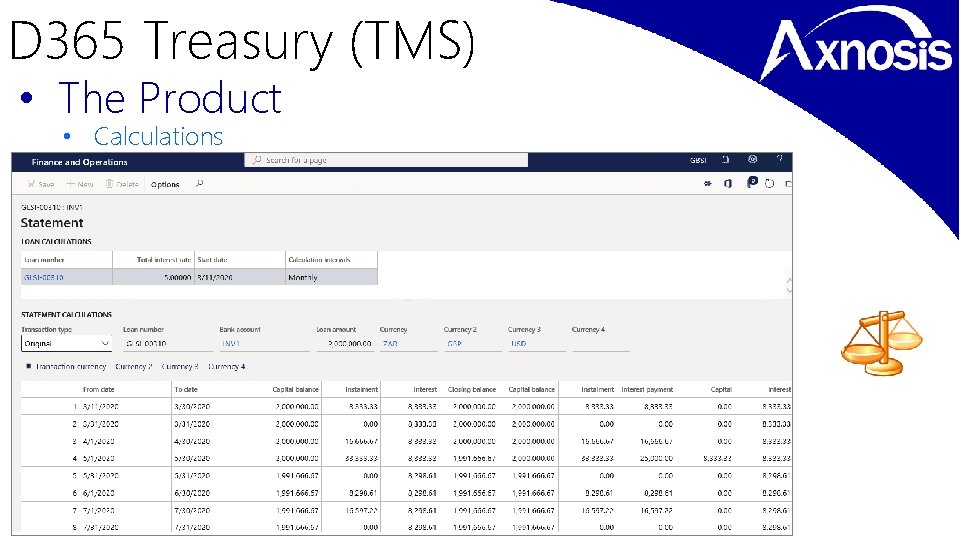The image size is (960, 540).
Task: Click the open in new window icon
Action: click(x=789, y=184)
